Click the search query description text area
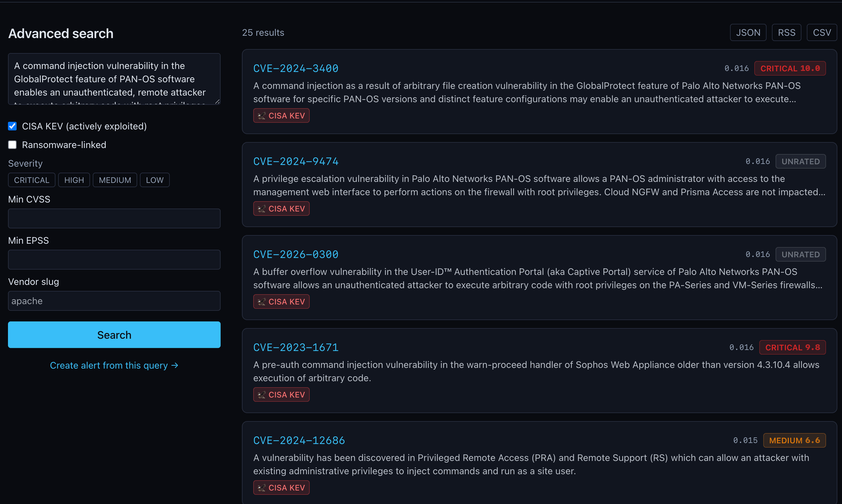 click(x=114, y=79)
